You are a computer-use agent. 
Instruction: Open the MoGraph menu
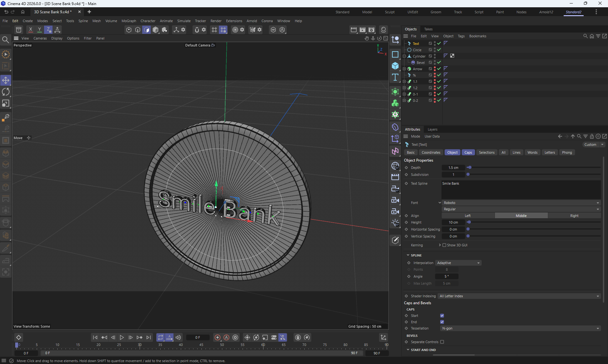click(x=129, y=21)
